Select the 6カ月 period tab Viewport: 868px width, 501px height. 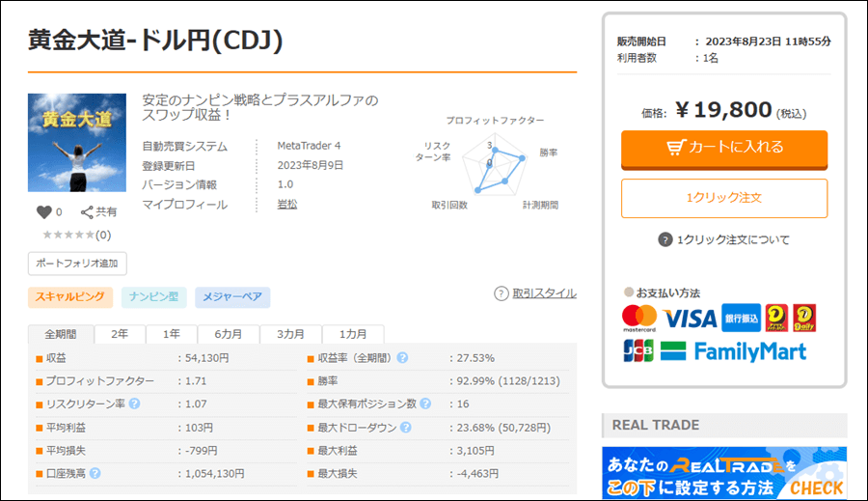tap(229, 334)
